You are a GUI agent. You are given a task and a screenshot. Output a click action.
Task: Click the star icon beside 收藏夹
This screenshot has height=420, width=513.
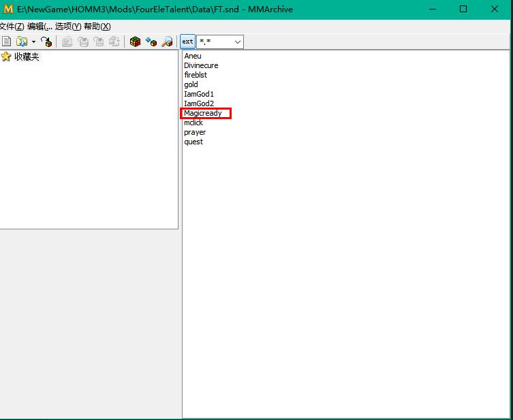click(x=6, y=56)
